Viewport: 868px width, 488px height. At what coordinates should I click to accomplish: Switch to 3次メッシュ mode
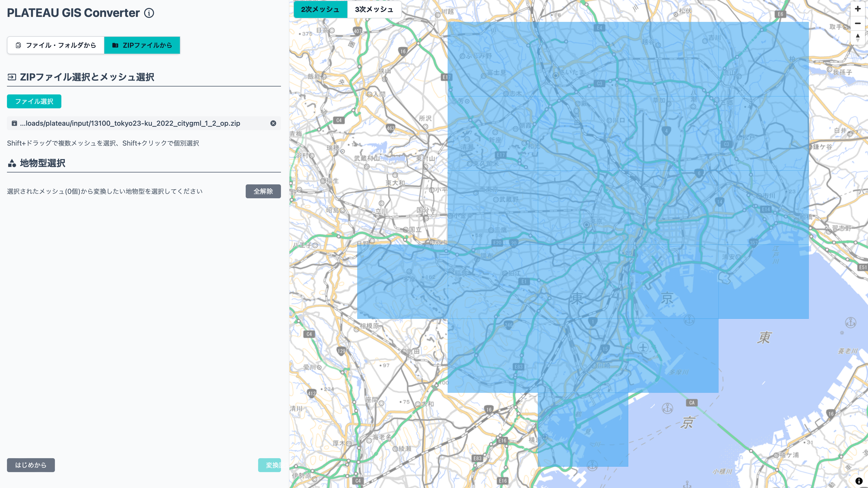click(x=374, y=9)
